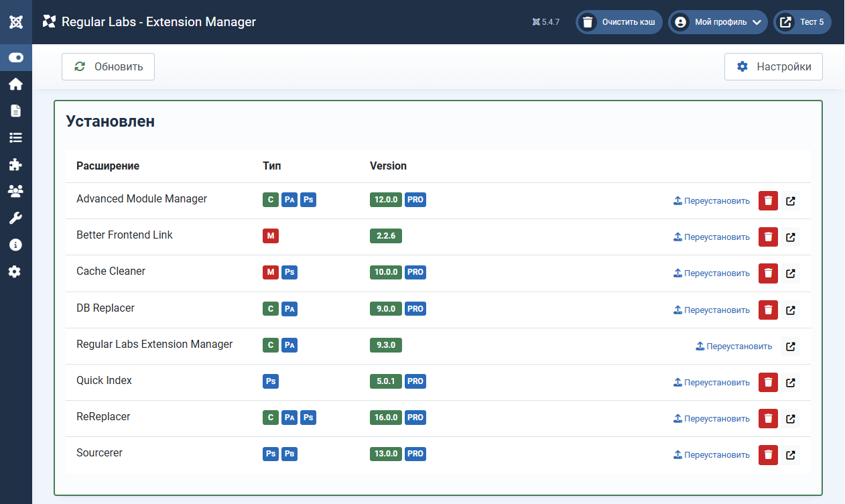Delete the DB Replacer extension

pyautogui.click(x=768, y=310)
